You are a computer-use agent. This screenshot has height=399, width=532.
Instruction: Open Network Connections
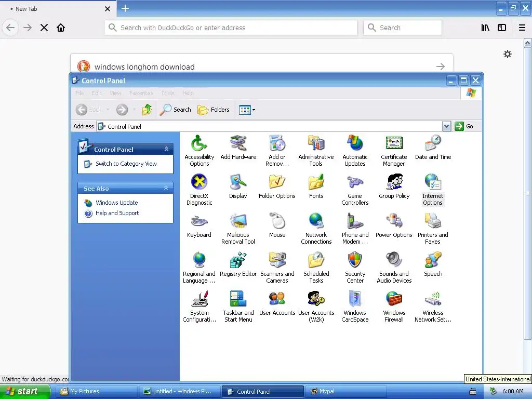point(316,229)
